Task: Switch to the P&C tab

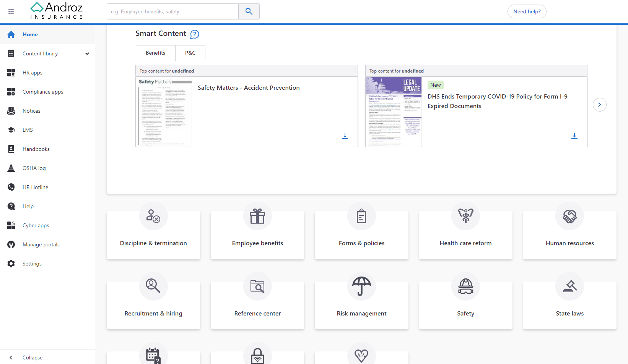Action: point(190,53)
